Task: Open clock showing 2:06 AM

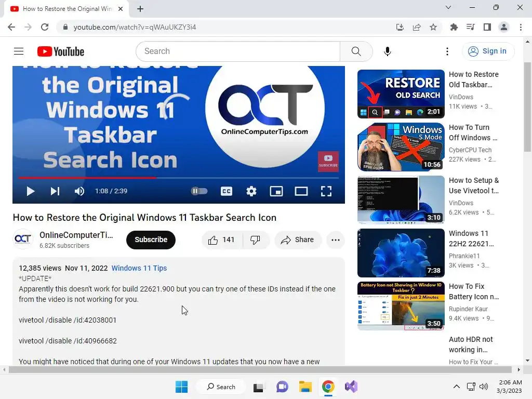Action: (510, 387)
